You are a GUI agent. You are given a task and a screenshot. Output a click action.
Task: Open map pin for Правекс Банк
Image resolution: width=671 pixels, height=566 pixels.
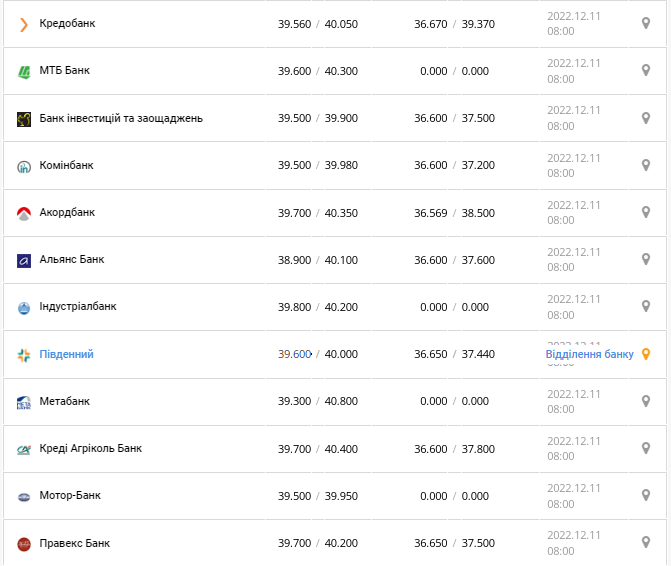646,542
